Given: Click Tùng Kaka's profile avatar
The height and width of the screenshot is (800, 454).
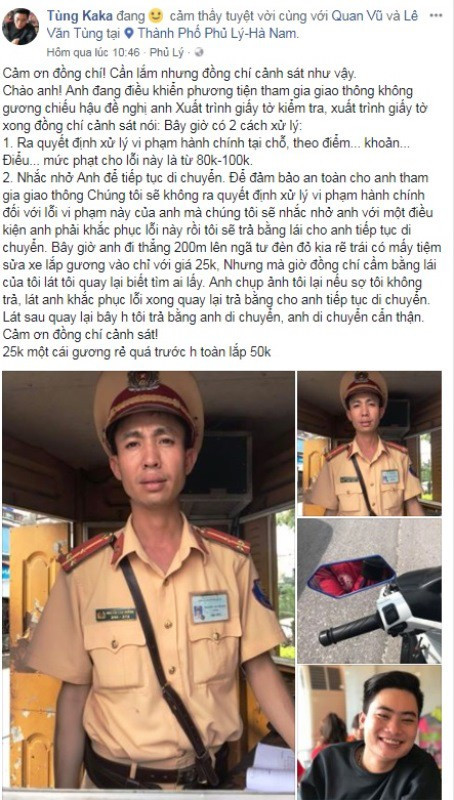Looking at the screenshot, I should pyautogui.click(x=20, y=26).
